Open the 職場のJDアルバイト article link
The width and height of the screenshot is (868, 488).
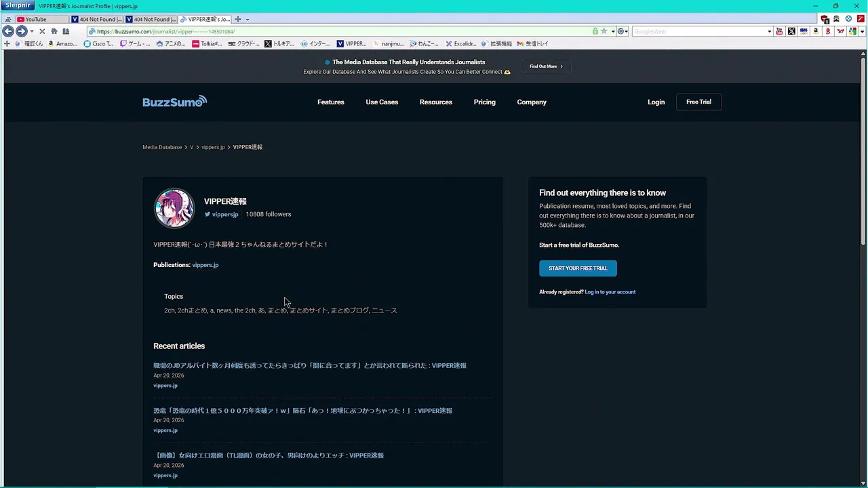(310, 365)
